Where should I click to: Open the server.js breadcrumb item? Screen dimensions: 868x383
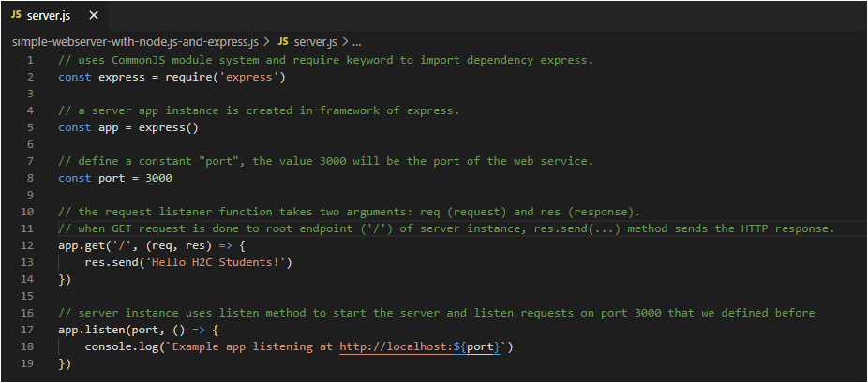pyautogui.click(x=315, y=42)
